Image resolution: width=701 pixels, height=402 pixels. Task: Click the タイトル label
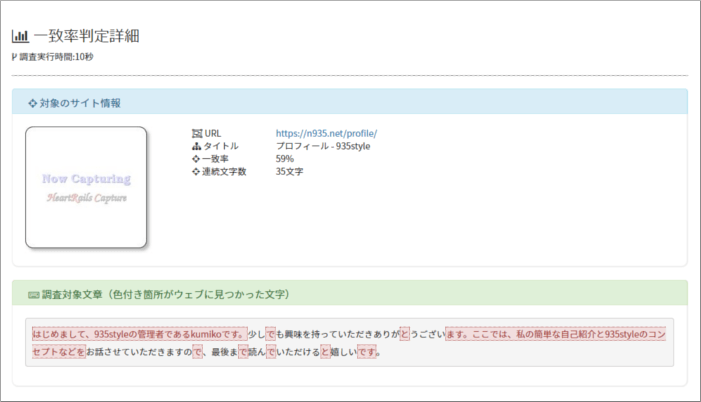pos(221,146)
